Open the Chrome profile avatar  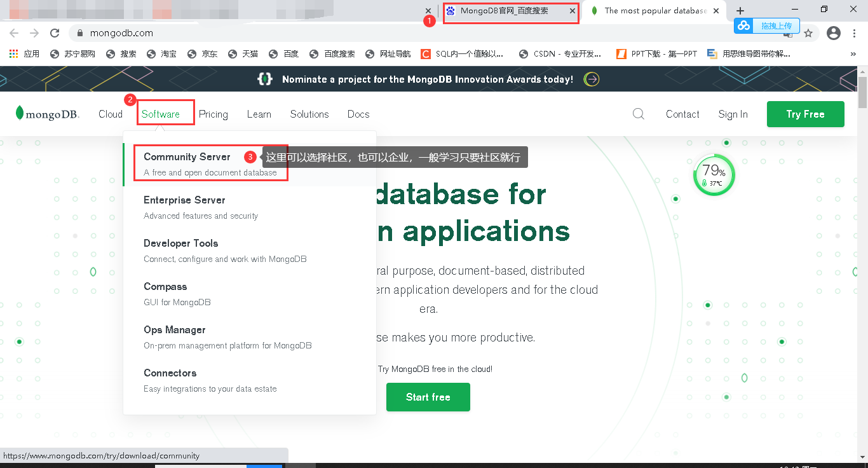click(833, 32)
